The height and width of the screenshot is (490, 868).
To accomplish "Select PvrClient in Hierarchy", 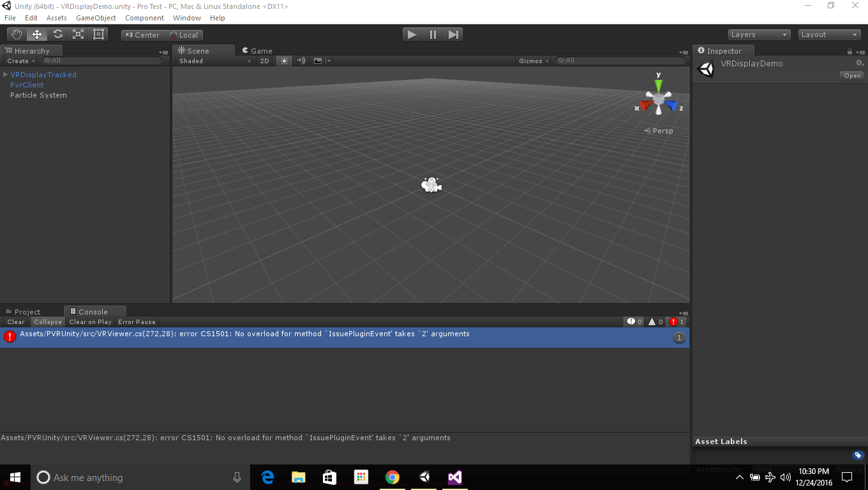I will (27, 85).
